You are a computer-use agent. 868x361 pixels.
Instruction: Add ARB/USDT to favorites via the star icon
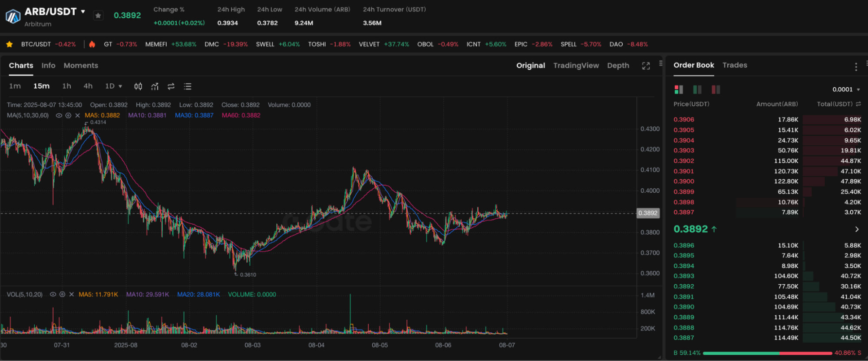point(99,16)
